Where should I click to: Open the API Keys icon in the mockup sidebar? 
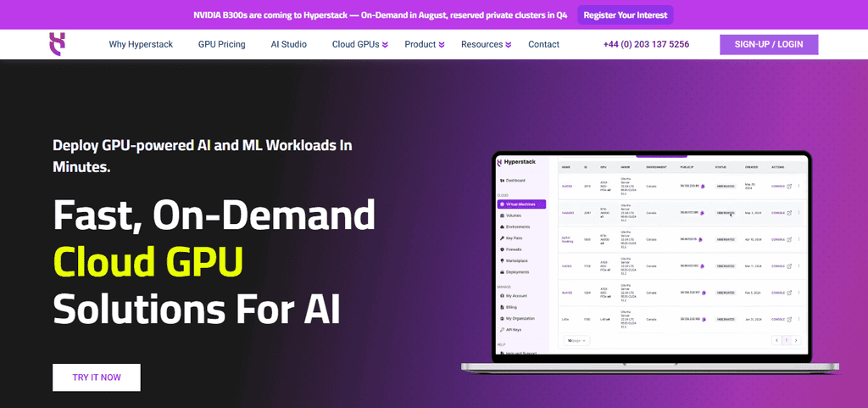coord(502,330)
